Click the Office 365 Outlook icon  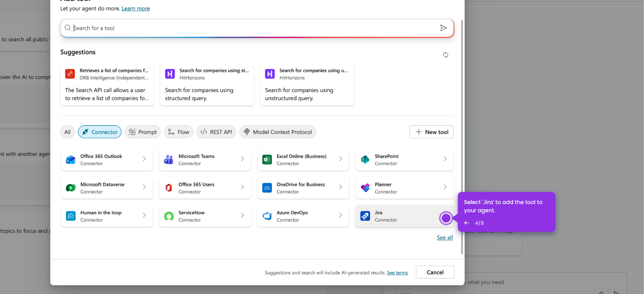71,160
